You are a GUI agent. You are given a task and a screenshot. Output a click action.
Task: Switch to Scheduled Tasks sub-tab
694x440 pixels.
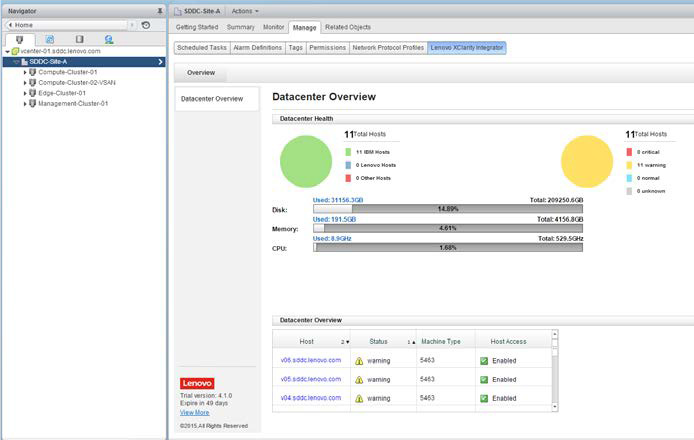(x=202, y=47)
